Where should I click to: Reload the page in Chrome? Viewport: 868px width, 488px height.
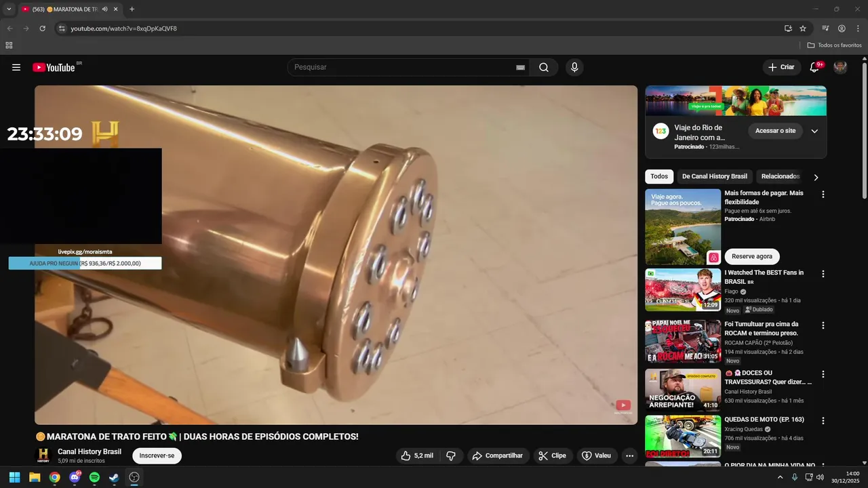42,28
